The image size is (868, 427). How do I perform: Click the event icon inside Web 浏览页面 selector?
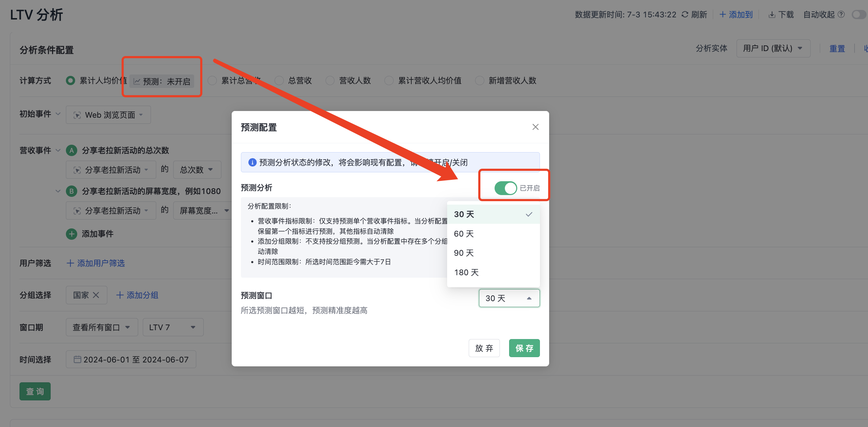(x=77, y=115)
